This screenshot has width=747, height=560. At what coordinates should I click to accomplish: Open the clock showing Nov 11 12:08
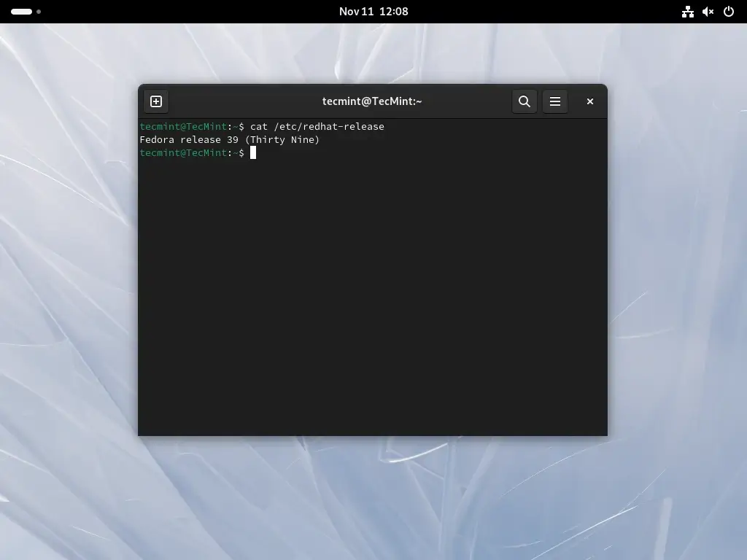point(373,12)
